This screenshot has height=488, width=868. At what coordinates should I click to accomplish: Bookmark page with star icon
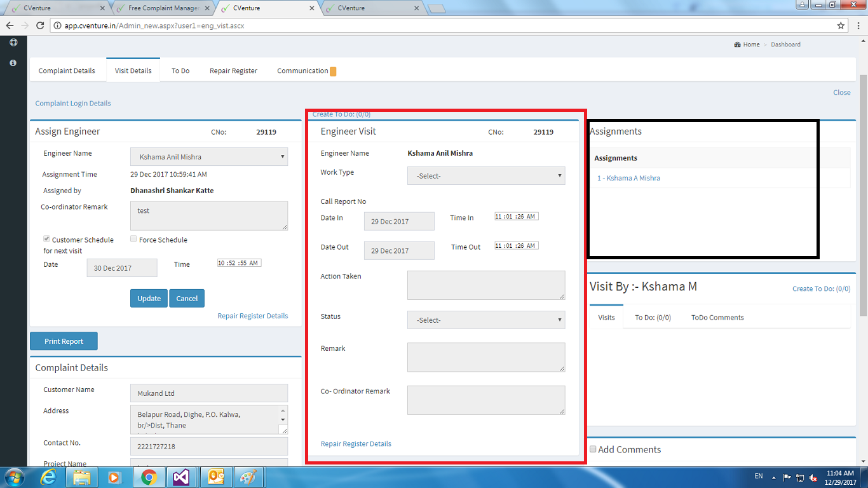pos(841,25)
